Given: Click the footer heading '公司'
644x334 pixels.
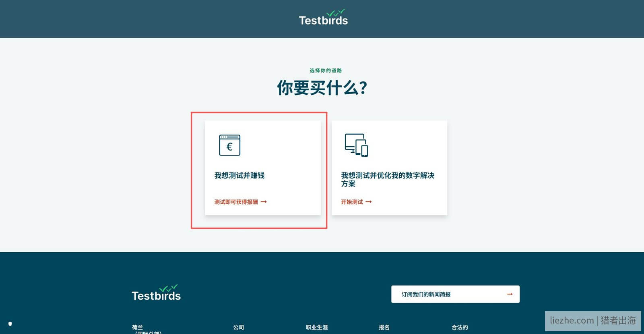Looking at the screenshot, I should (239, 327).
